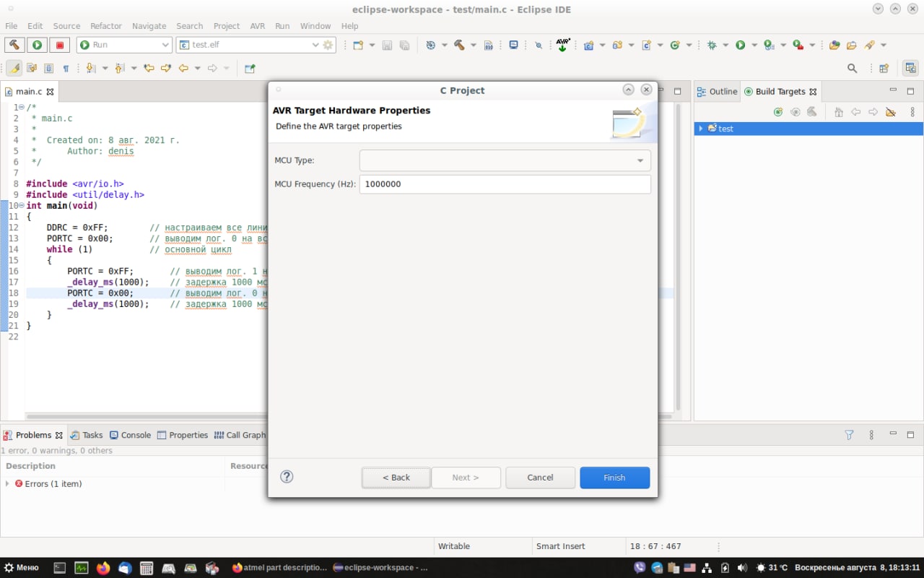Click the hammer Build button in launch bar

[14, 45]
